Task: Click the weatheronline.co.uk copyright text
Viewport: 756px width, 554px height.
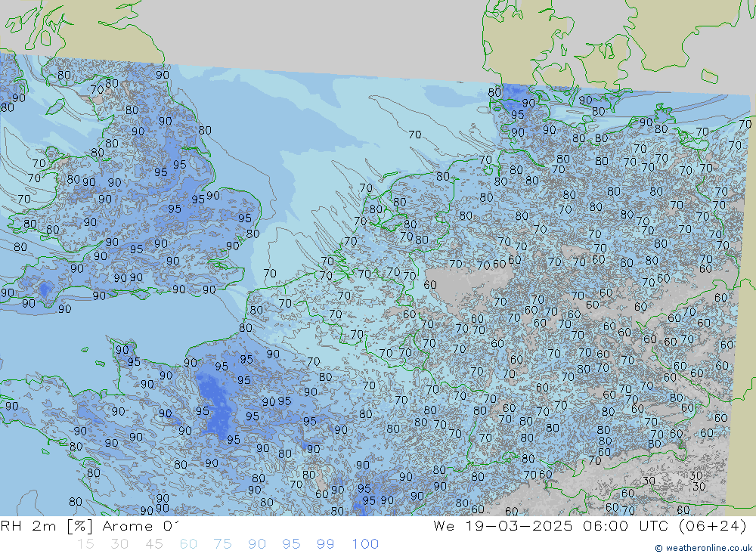Action: 703,548
